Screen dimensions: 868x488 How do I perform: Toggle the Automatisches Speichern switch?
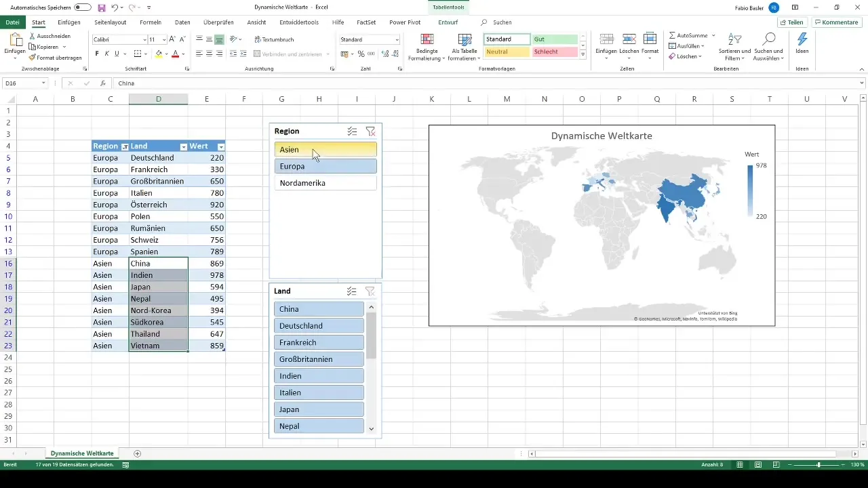[x=83, y=7]
